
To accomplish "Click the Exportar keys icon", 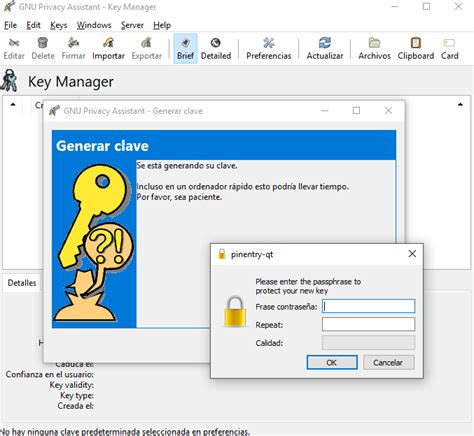I will click(147, 49).
